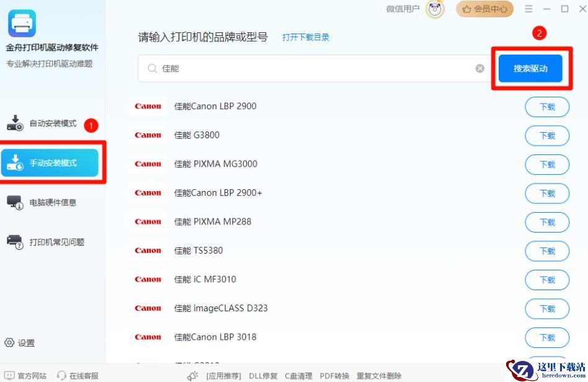The image size is (588, 382).
Task: Click the auto install mode icon
Action: tap(15, 123)
